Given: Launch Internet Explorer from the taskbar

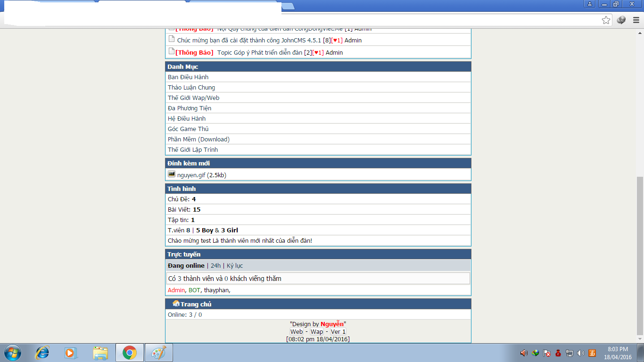Looking at the screenshot, I should 42,353.
